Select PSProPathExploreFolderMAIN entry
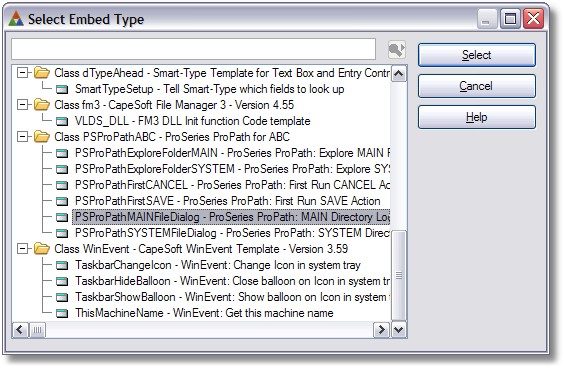Image resolution: width=564 pixels, height=369 pixels. tap(232, 153)
